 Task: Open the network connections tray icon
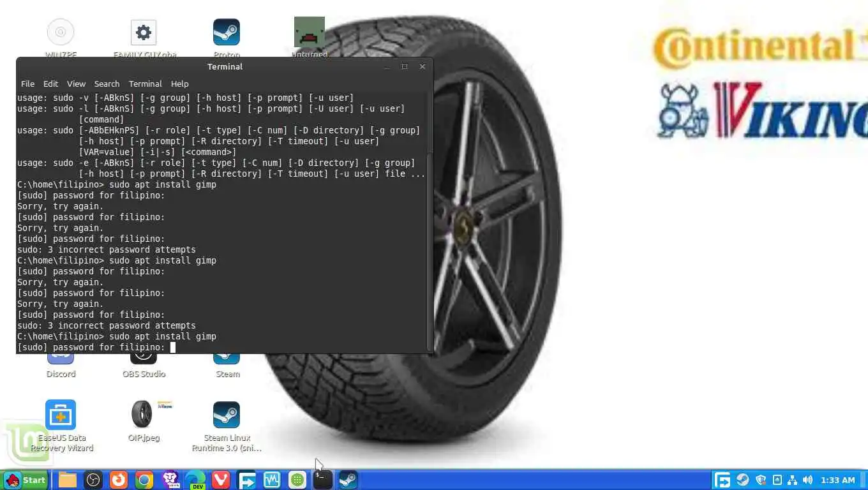(793, 480)
